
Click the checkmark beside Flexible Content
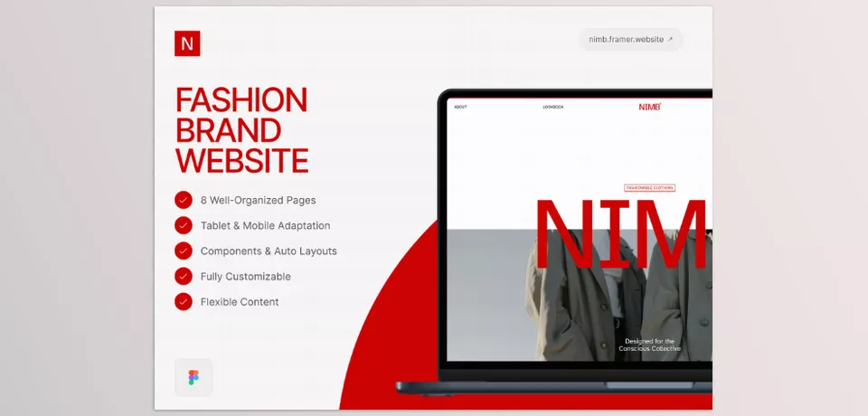pyautogui.click(x=184, y=302)
